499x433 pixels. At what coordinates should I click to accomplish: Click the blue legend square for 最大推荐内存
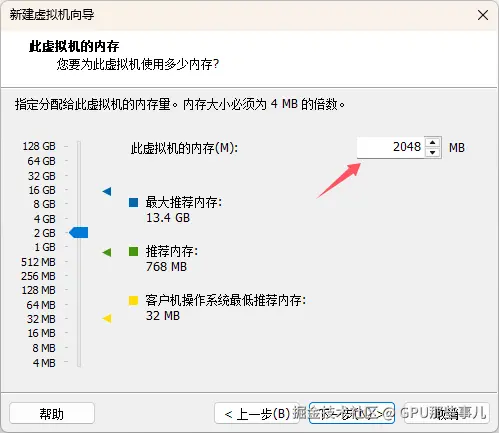133,202
